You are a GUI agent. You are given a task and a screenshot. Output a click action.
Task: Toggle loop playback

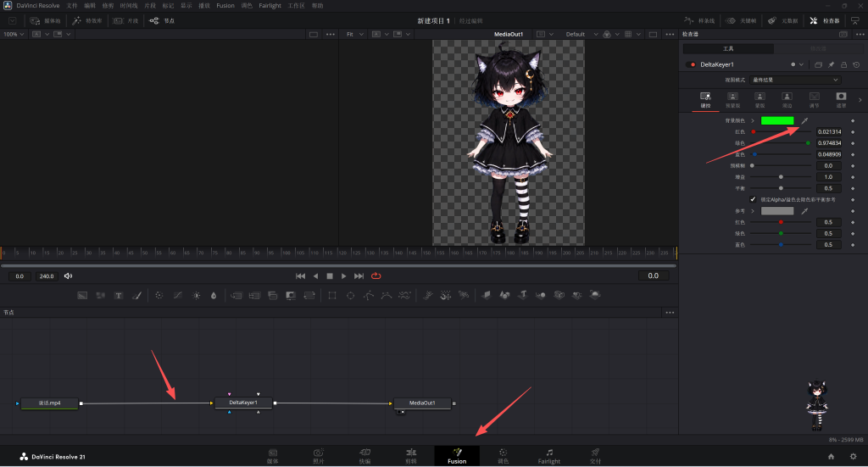376,276
